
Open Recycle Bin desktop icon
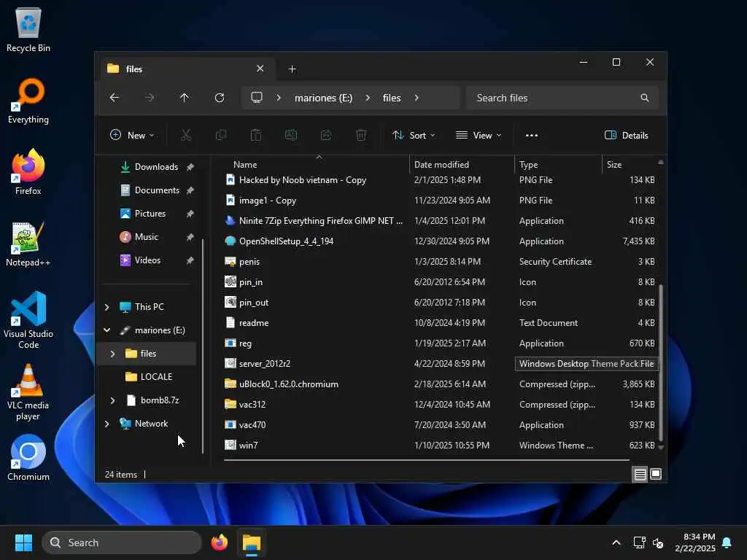(x=28, y=29)
